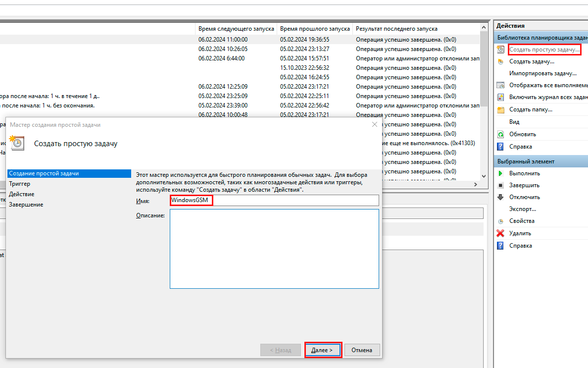
Task: Select row with next run 05.02.2024 23:39:00
Action: tap(240, 105)
